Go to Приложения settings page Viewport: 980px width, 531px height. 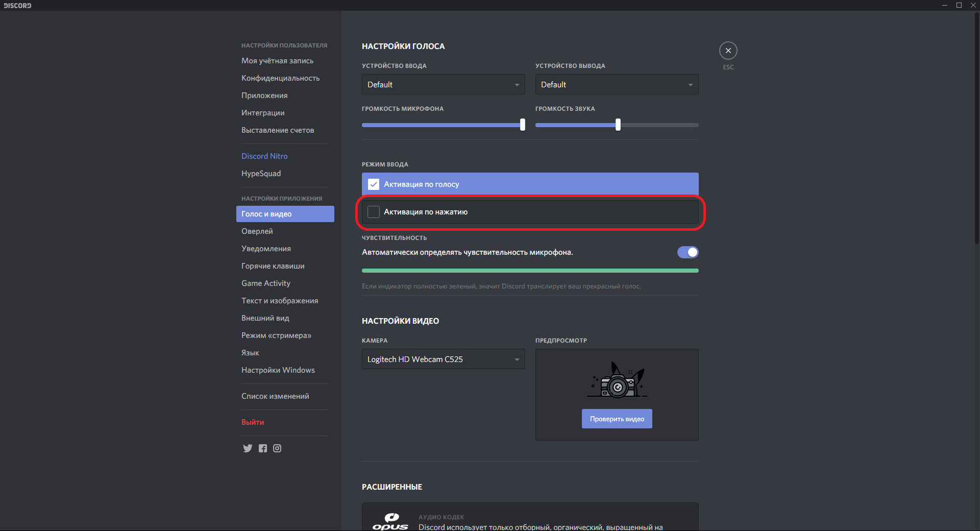click(285, 95)
